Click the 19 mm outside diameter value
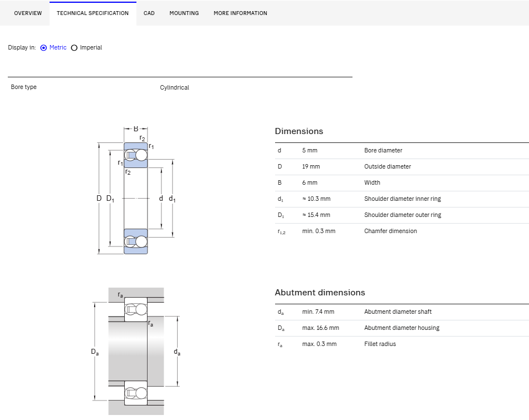Image resolution: width=529 pixels, height=420 pixels. 311,166
